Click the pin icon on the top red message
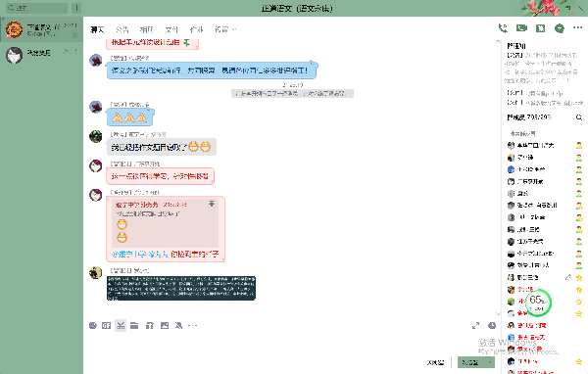This screenshot has height=374, width=588. [187, 42]
